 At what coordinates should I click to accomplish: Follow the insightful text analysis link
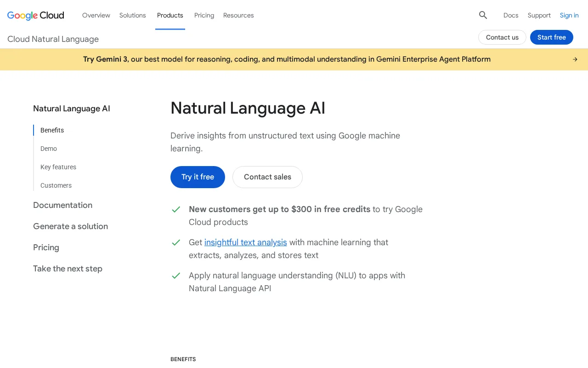(246, 242)
